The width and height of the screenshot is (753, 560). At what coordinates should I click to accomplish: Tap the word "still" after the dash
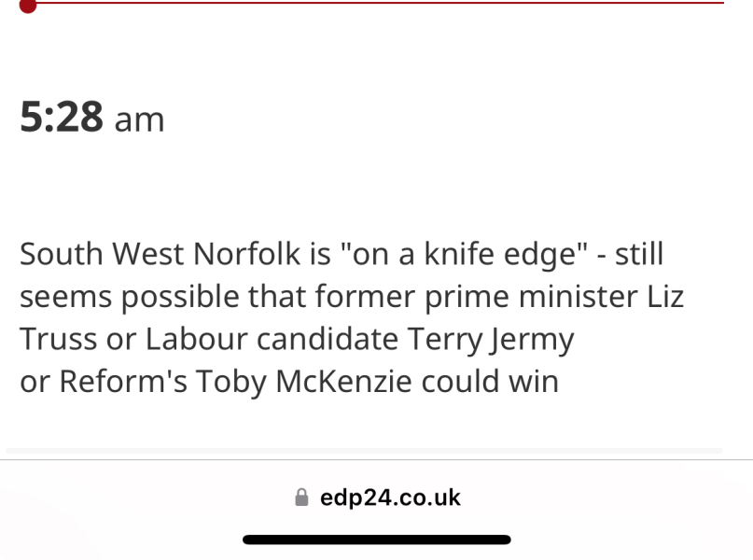click(x=639, y=254)
